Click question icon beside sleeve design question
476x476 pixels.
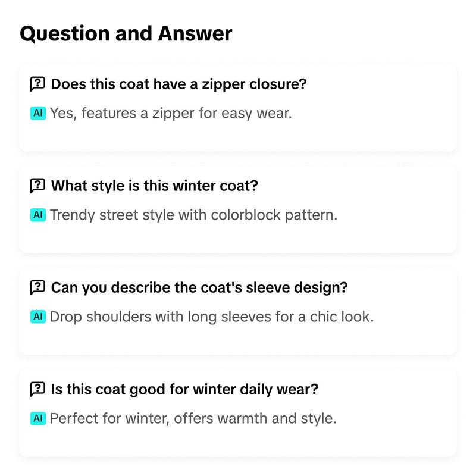click(37, 287)
